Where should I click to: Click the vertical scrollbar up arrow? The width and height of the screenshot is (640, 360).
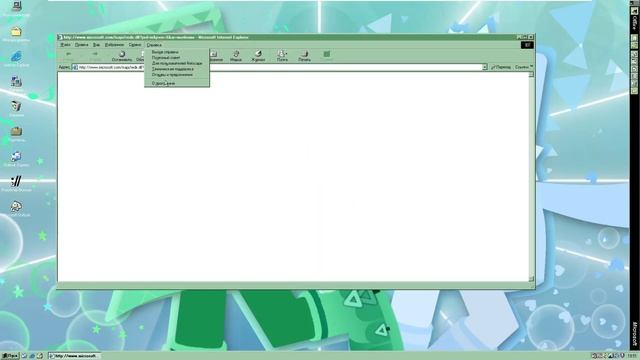click(x=531, y=74)
